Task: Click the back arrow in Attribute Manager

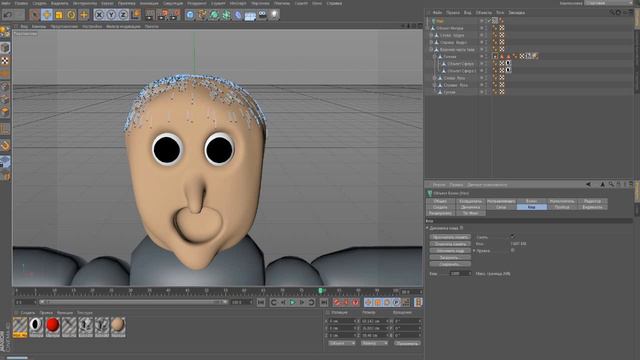Action: tap(588, 184)
